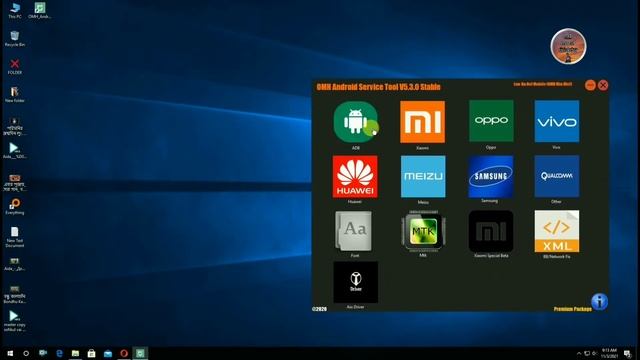Open the black Xiaomi Special Beta tile
This screenshot has width=640, height=360.
click(491, 231)
